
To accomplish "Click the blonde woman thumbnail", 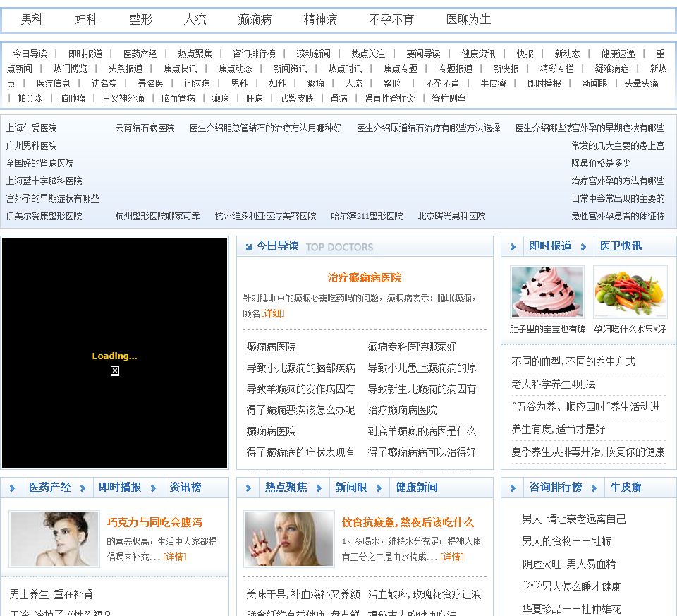I will pyautogui.click(x=289, y=539).
